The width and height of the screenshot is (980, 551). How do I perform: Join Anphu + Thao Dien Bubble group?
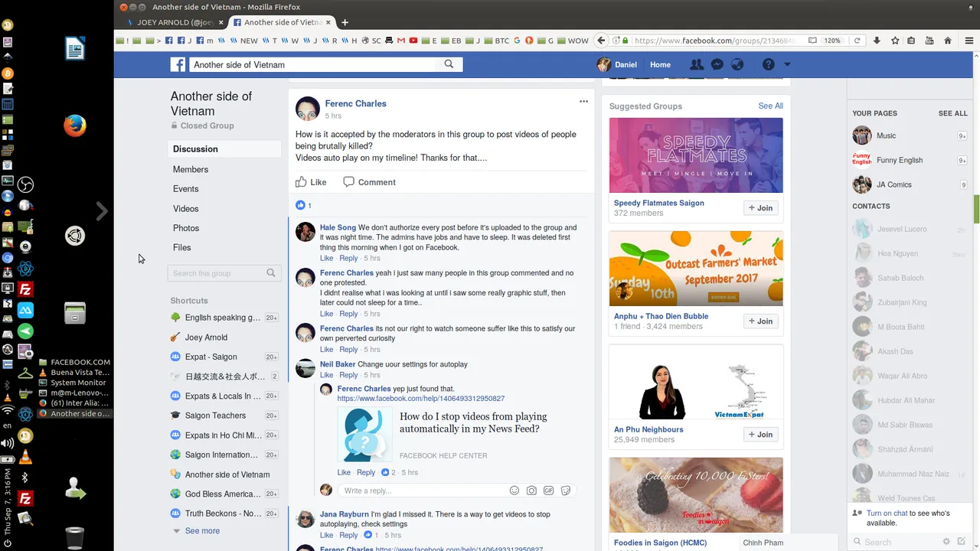click(x=760, y=321)
